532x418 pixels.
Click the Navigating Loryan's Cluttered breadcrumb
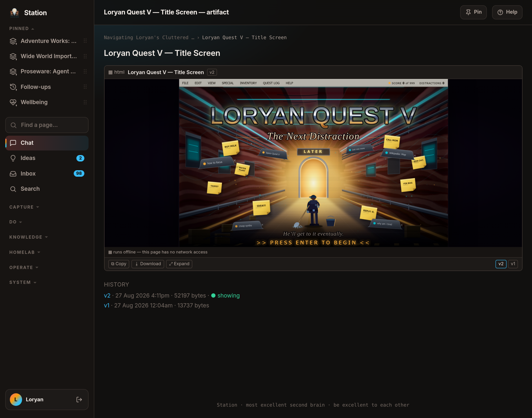(x=149, y=37)
